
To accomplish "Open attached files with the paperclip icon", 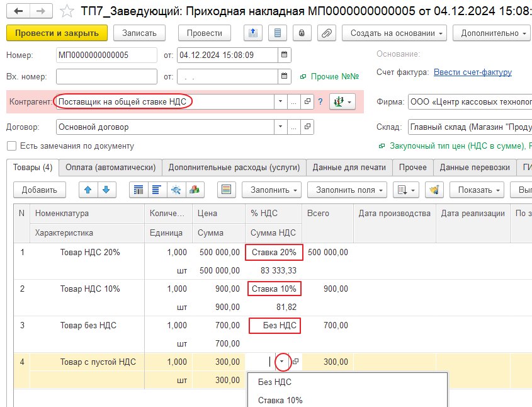I will (x=326, y=33).
